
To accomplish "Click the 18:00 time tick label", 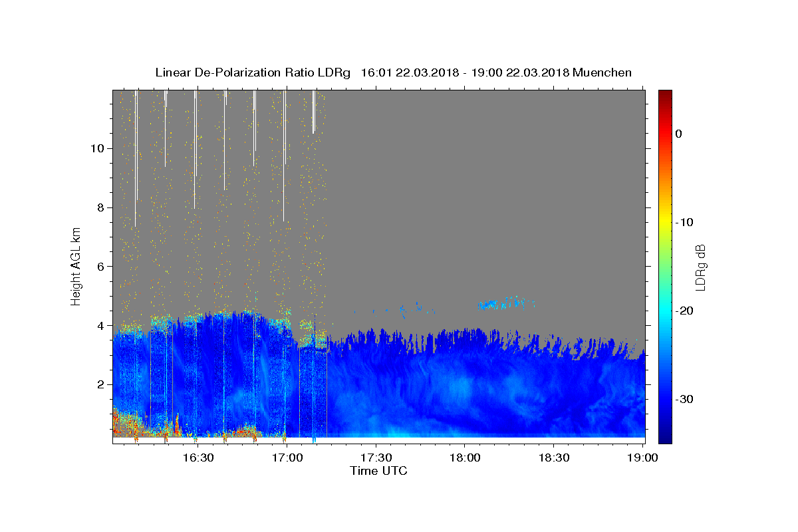I will tap(465, 458).
